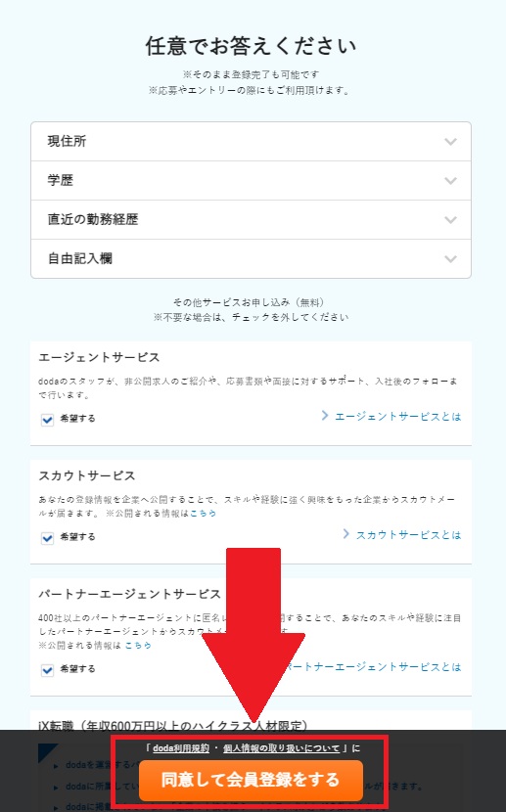506x812 pixels.
Task: Open the スカウトサービスとは link
Action: [x=408, y=535]
